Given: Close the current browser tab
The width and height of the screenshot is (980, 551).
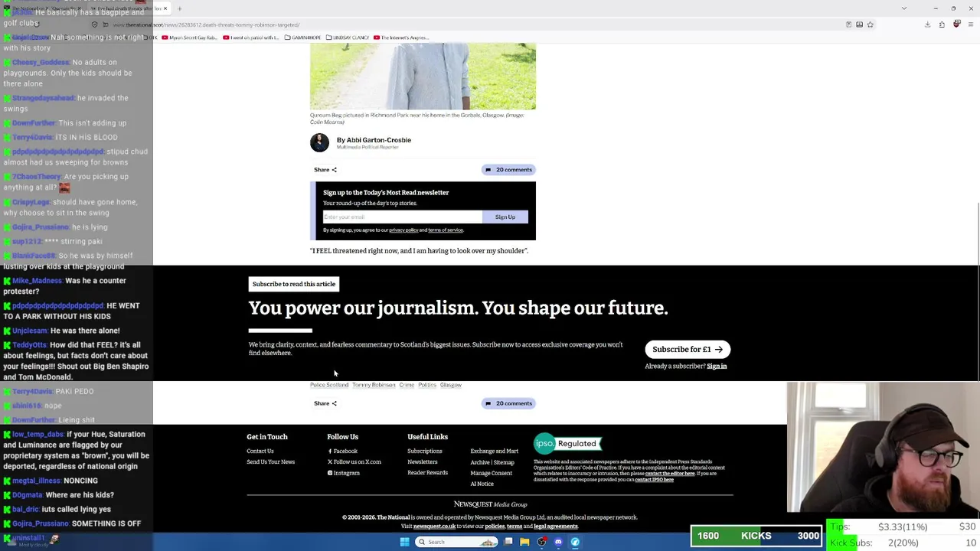Looking at the screenshot, I should 165,8.
